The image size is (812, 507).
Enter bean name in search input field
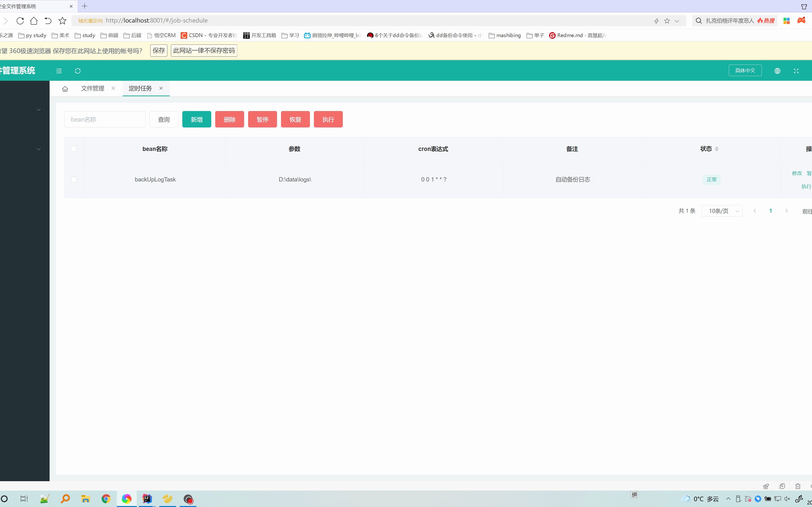pos(105,119)
